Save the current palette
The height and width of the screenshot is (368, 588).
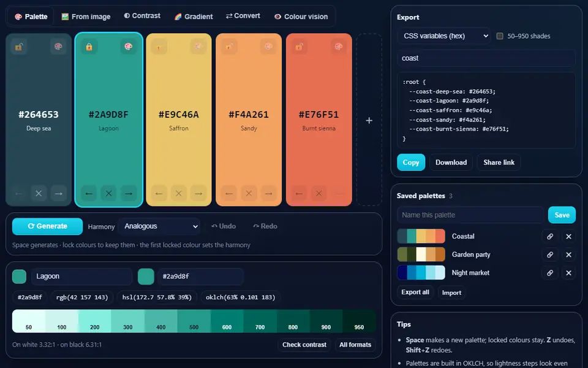tap(562, 215)
